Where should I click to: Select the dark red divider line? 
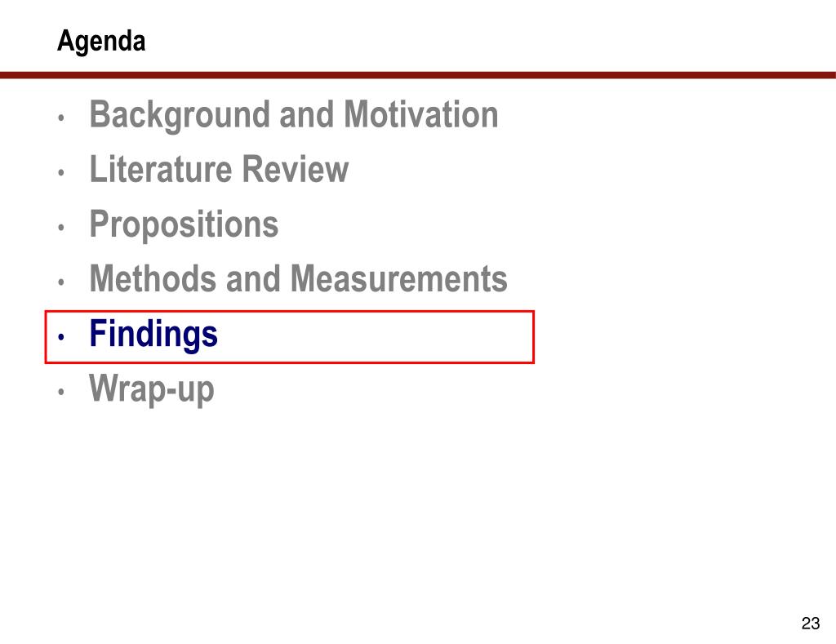point(418,75)
